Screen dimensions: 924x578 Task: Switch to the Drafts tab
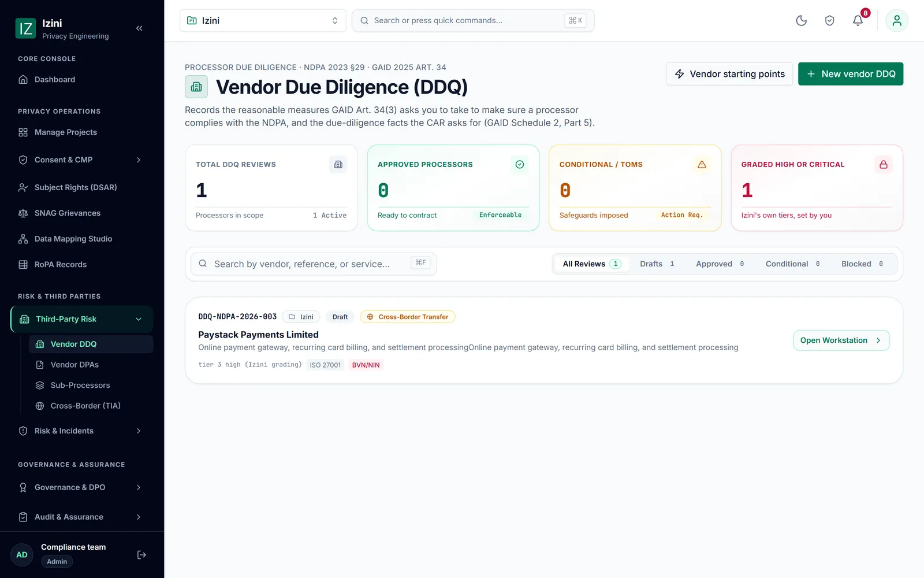tap(657, 264)
